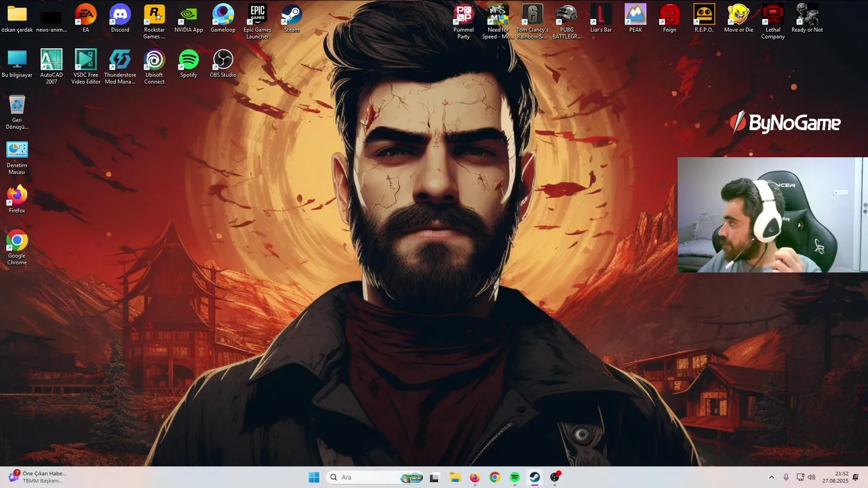The width and height of the screenshot is (868, 488).
Task: Select the Bu bilgisayar desktop icon
Action: coord(17,64)
